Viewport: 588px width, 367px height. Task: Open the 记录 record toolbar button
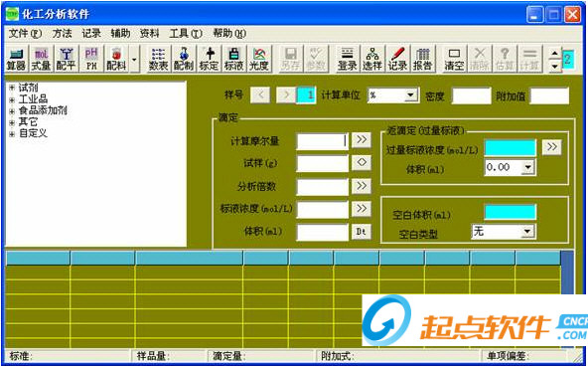coord(397,59)
